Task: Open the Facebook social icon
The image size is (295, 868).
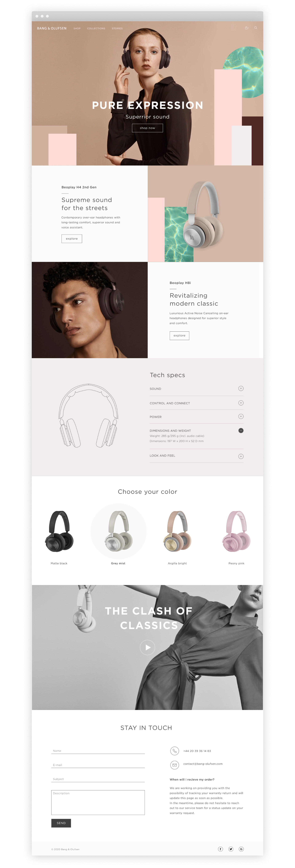Action: (220, 849)
